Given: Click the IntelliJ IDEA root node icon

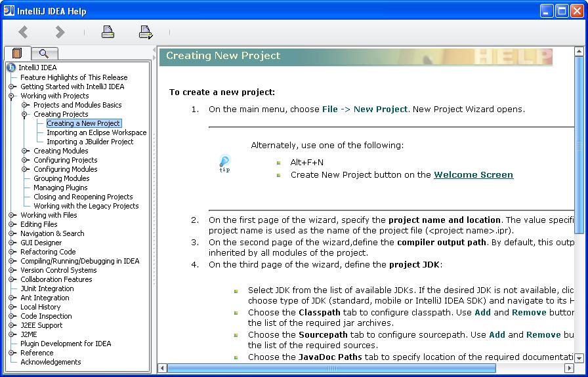Looking at the screenshot, I should (x=10, y=68).
